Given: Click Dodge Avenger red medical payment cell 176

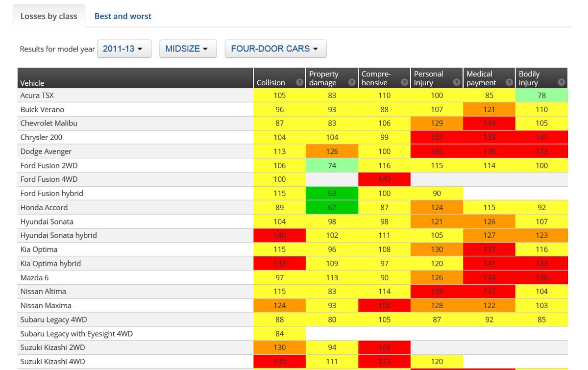Looking at the screenshot, I should (x=489, y=151).
